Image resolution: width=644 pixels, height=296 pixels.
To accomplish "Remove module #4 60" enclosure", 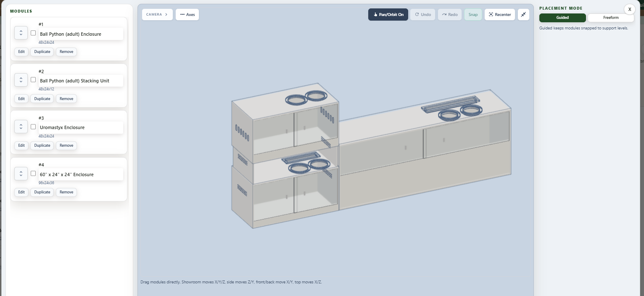I will point(66,192).
